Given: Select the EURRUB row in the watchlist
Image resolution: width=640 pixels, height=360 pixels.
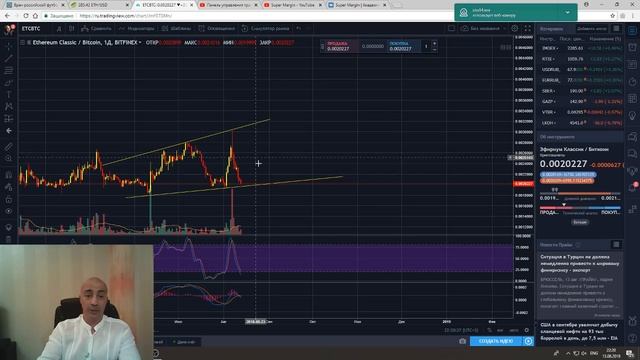Looking at the screenshot, I should coord(581,80).
